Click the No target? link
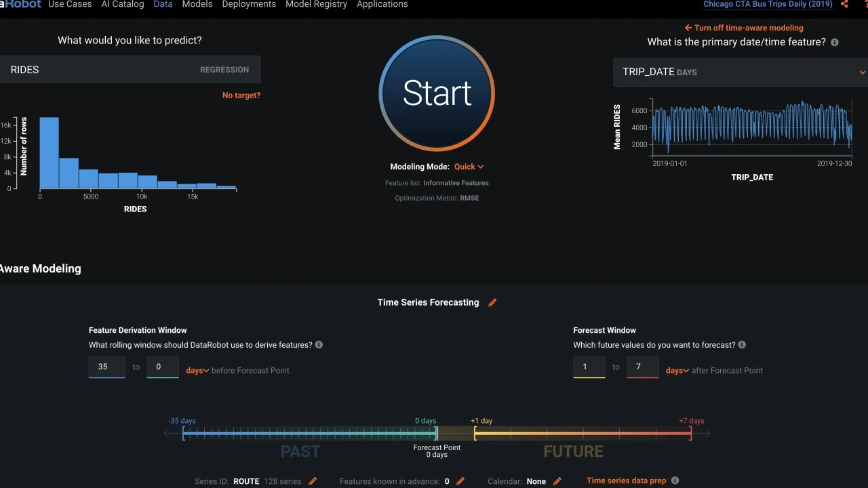 241,96
